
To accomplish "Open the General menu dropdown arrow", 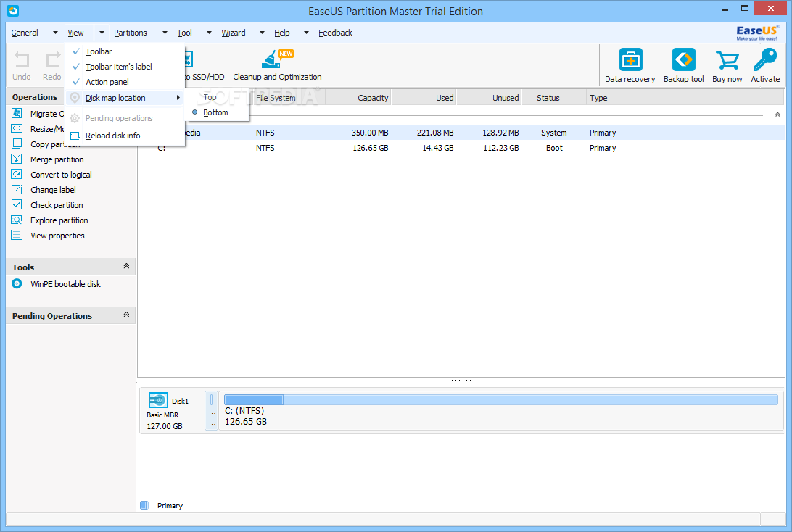I will point(55,33).
